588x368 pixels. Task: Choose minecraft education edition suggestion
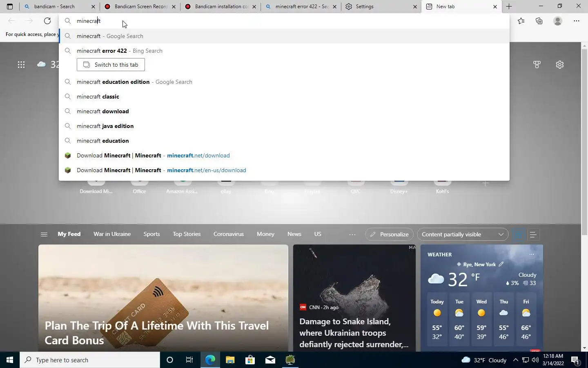click(284, 82)
